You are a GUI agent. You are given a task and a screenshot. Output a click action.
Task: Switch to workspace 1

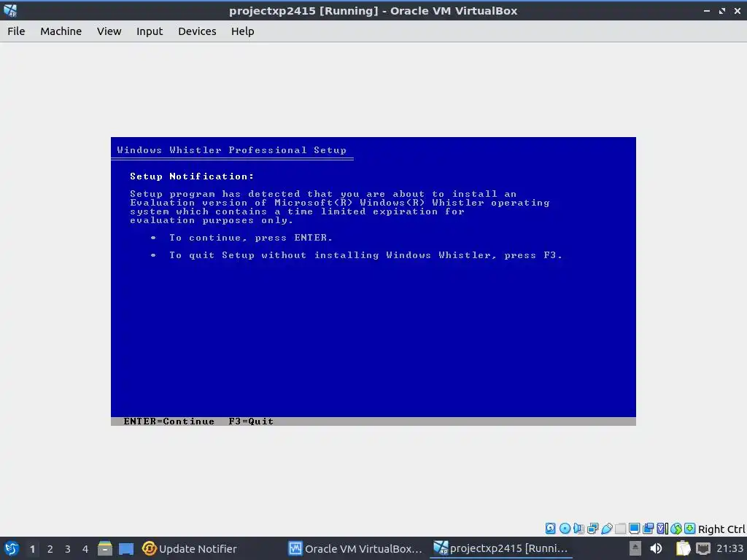(32, 549)
